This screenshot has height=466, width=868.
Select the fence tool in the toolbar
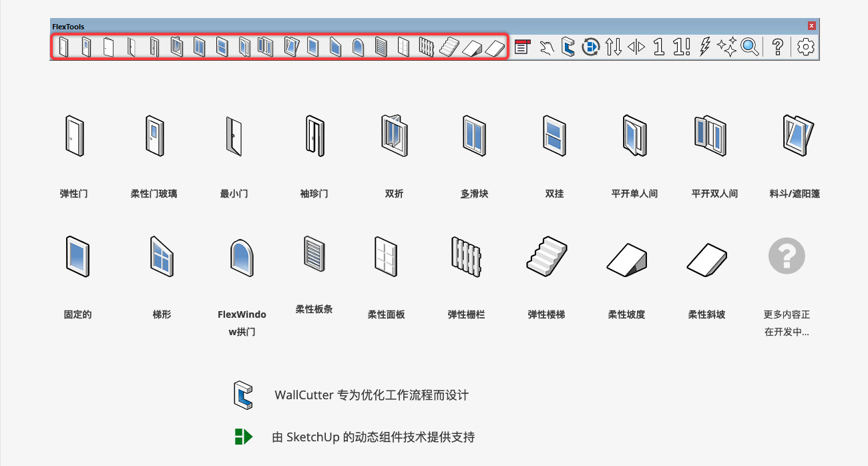click(x=427, y=47)
